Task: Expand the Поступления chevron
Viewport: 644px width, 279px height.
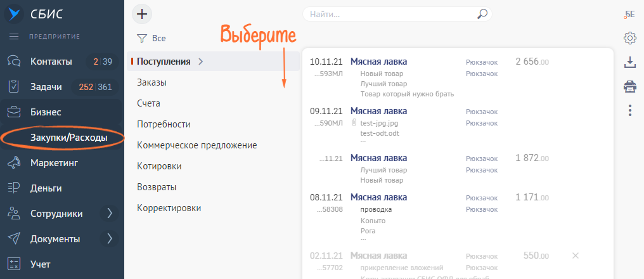Action: click(x=201, y=62)
